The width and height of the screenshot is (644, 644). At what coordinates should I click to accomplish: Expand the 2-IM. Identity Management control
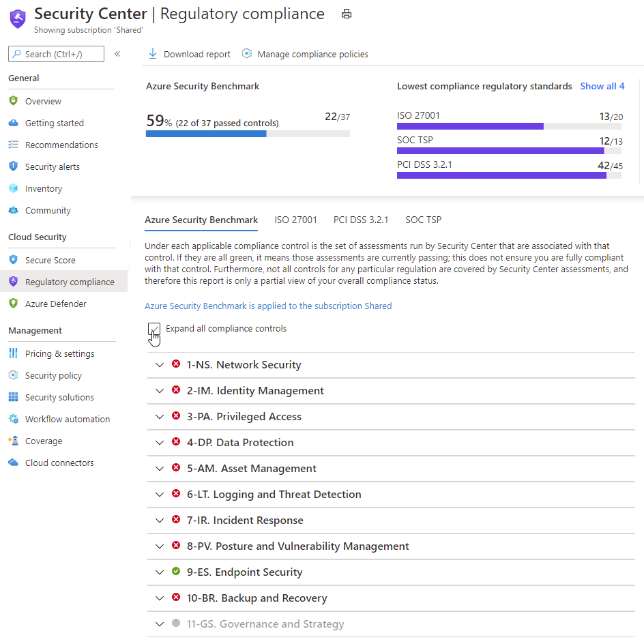click(160, 391)
